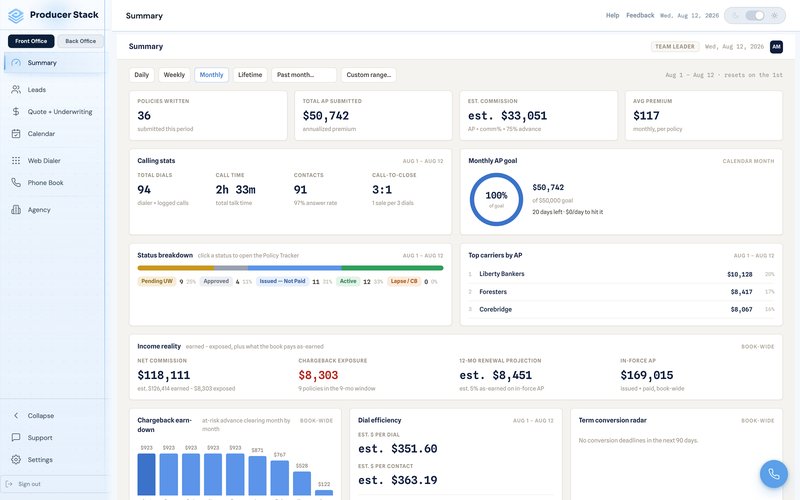Screen dimensions: 800x500
Task: Click the Total Dials value 94
Action: pyautogui.click(x=144, y=190)
